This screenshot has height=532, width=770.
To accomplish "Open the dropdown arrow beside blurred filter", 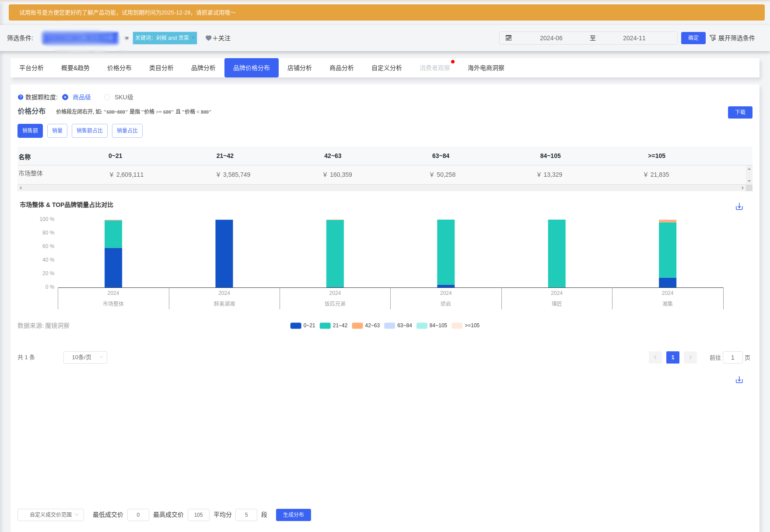I will point(127,38).
